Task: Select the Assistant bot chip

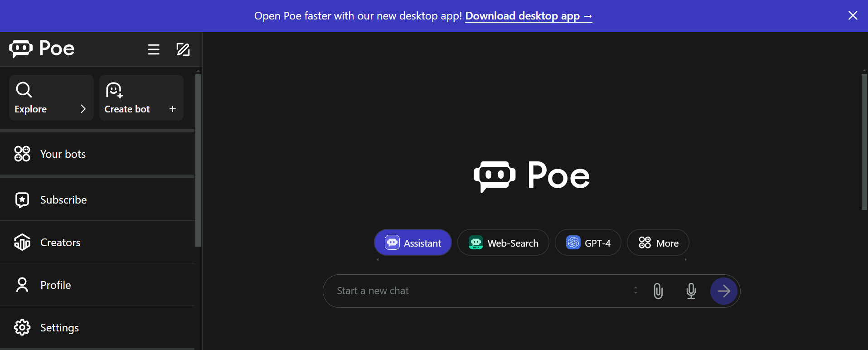Action: coord(413,243)
